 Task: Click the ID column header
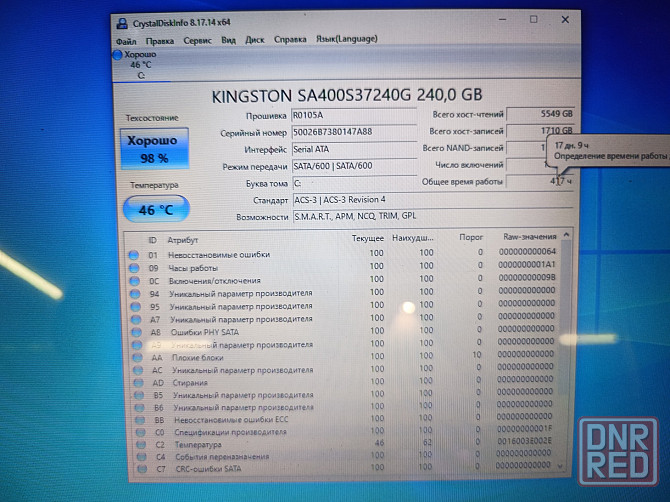(152, 240)
